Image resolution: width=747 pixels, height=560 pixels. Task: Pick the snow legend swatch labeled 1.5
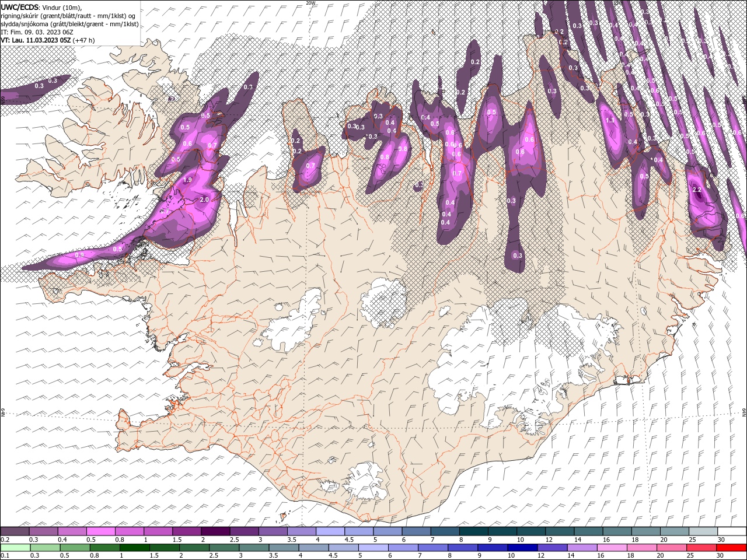(186, 531)
